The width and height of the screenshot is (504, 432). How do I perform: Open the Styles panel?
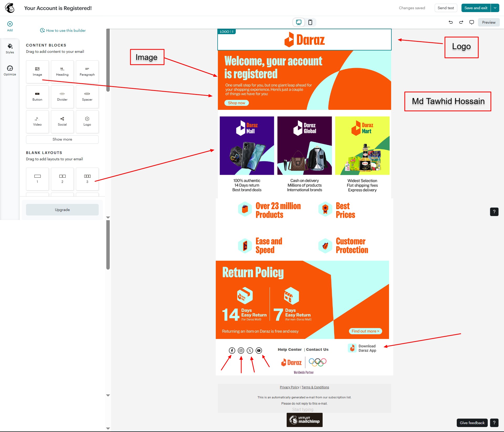(x=10, y=48)
